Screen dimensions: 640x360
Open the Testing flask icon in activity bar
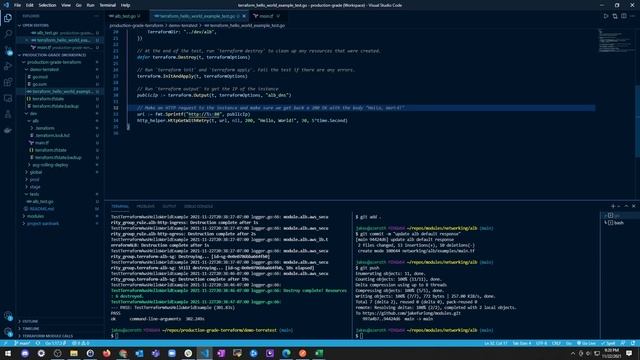click(8, 114)
